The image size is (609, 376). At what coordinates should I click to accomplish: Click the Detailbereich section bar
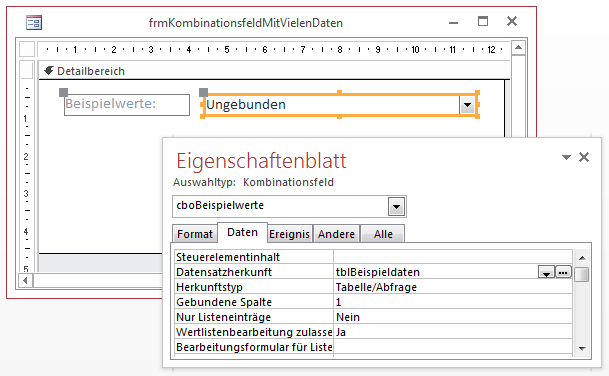tap(274, 71)
